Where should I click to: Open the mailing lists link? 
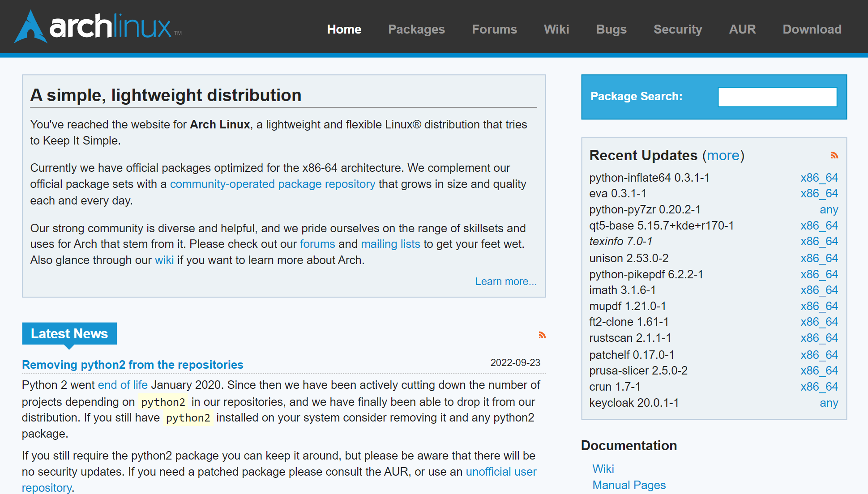coord(390,244)
